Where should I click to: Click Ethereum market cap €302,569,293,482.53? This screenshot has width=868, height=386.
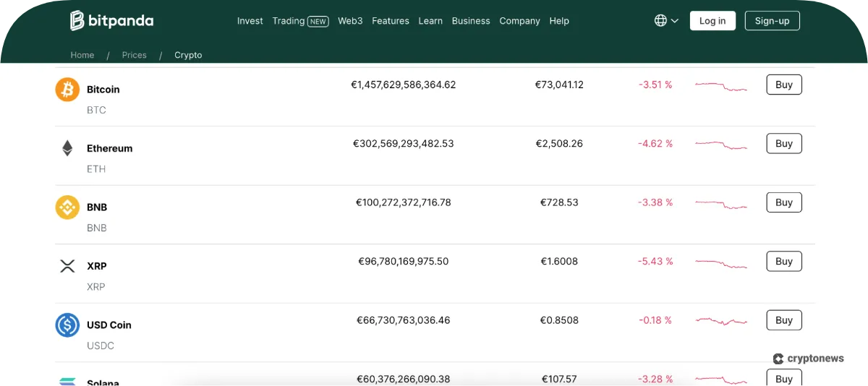tap(404, 143)
